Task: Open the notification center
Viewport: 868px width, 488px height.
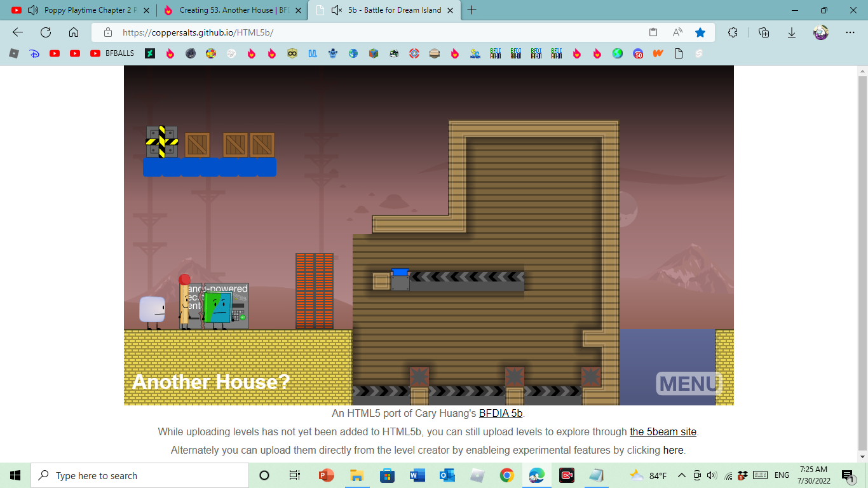Action: [x=848, y=475]
